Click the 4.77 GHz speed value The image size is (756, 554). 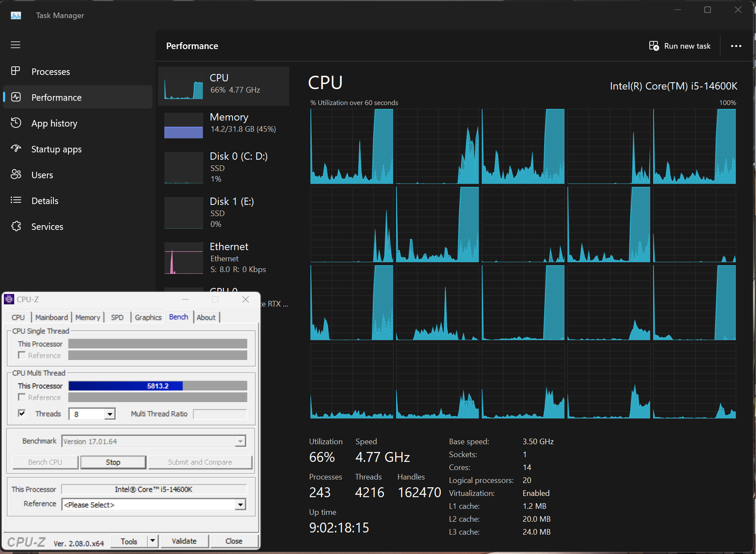click(382, 457)
